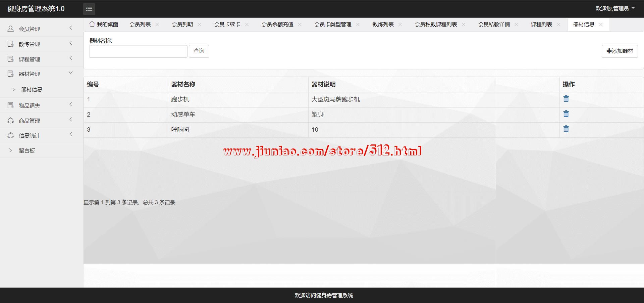This screenshot has width=644, height=303.
Task: Open the 留言板 sidebar item
Action: tap(27, 150)
